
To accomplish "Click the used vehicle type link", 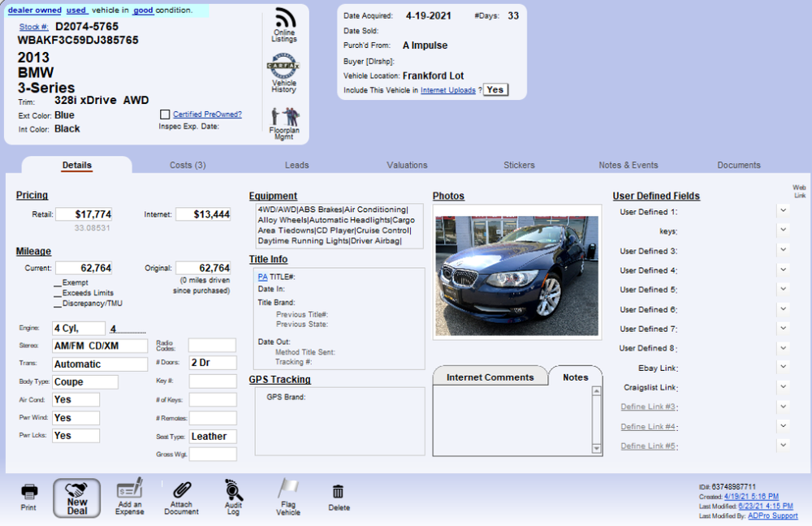I will click(76, 10).
